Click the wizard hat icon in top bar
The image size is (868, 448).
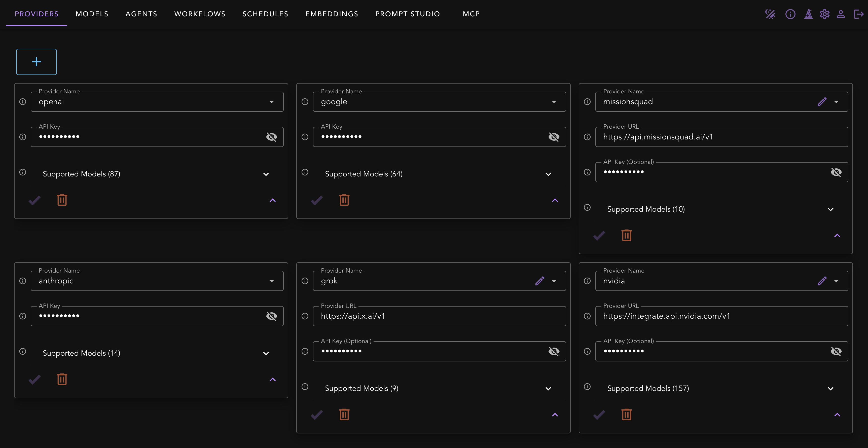(x=808, y=14)
